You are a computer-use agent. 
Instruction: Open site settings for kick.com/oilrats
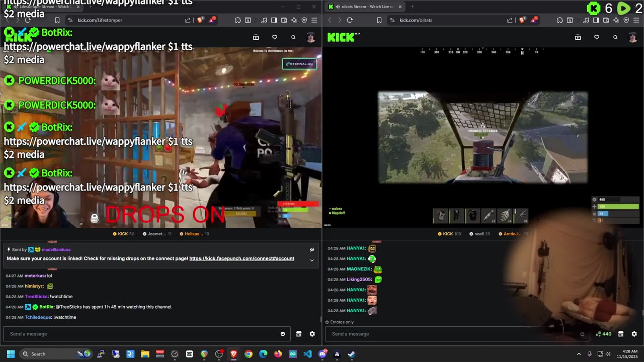[x=392, y=20]
